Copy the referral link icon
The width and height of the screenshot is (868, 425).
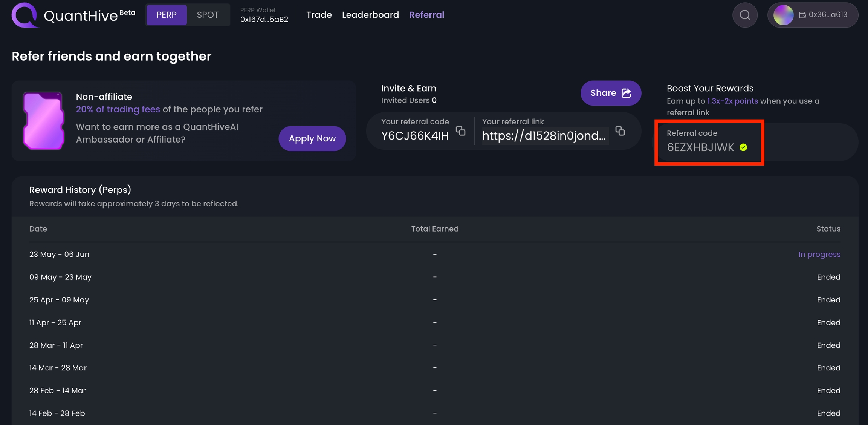pyautogui.click(x=620, y=131)
